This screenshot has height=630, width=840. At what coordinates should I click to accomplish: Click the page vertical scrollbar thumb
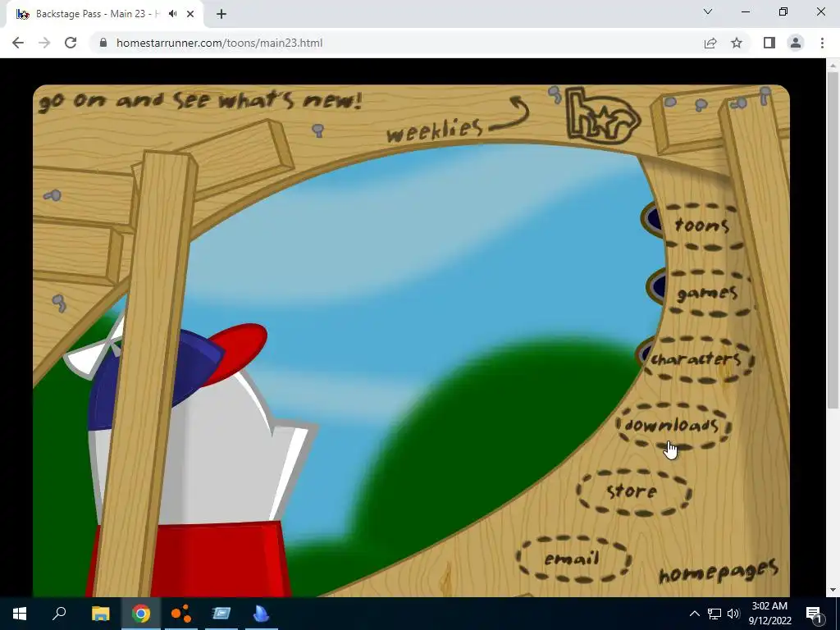[x=833, y=240]
